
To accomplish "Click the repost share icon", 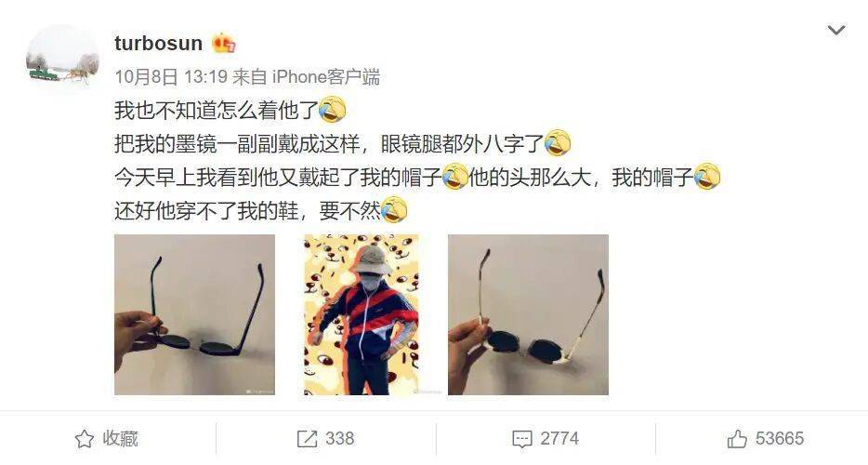I will click(307, 439).
